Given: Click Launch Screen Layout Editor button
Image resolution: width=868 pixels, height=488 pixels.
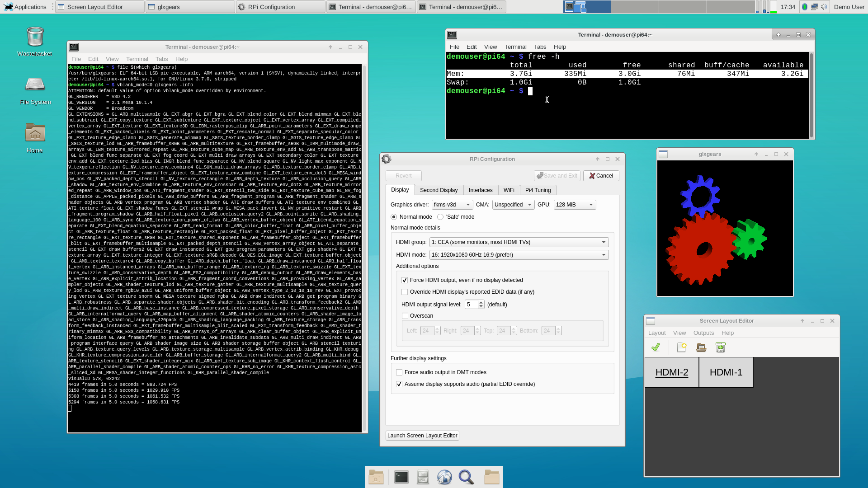Looking at the screenshot, I should [x=422, y=436].
